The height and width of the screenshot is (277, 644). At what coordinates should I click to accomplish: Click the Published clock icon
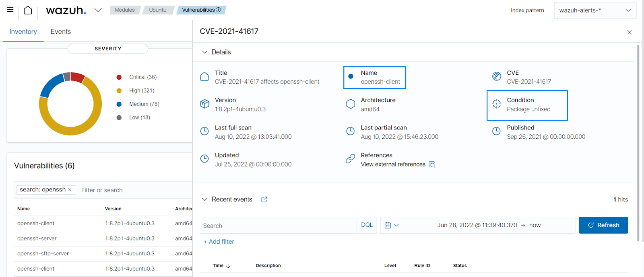click(x=497, y=131)
